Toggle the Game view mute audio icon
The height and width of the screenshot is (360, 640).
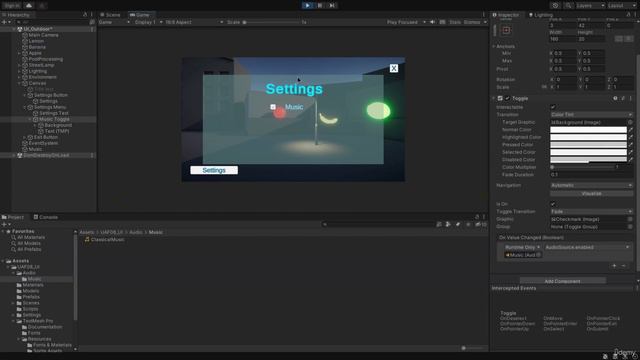click(x=432, y=22)
